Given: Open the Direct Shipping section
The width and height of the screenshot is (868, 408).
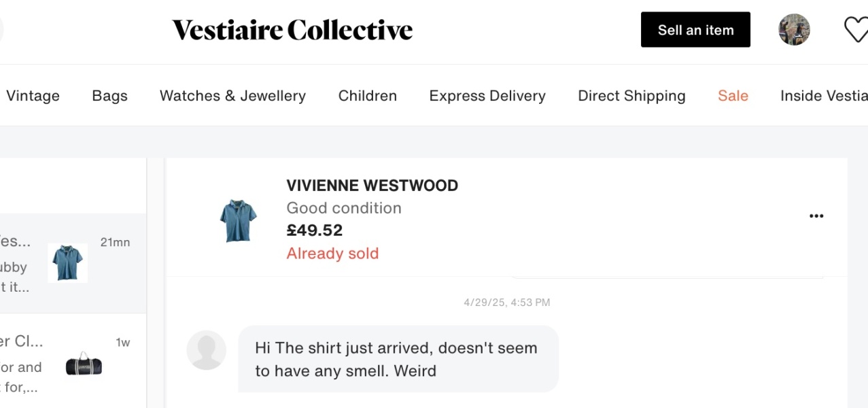Looking at the screenshot, I should pyautogui.click(x=631, y=96).
